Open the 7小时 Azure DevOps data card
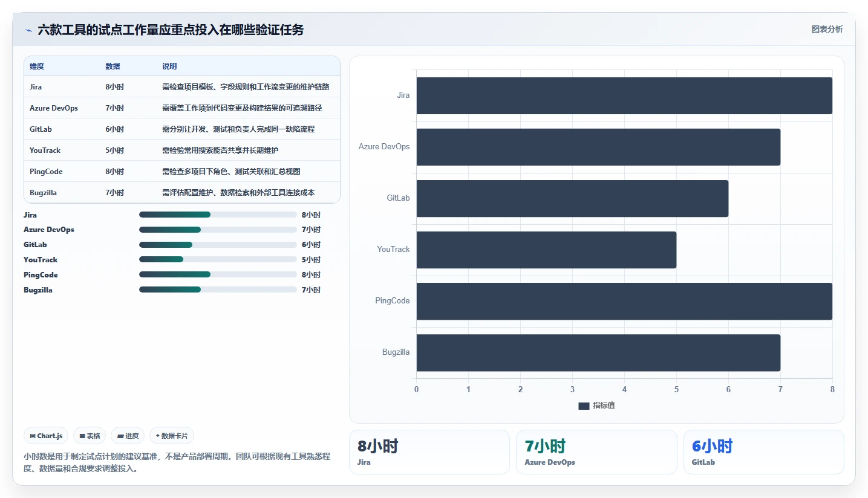Image resolution: width=868 pixels, height=498 pixels. [x=596, y=452]
